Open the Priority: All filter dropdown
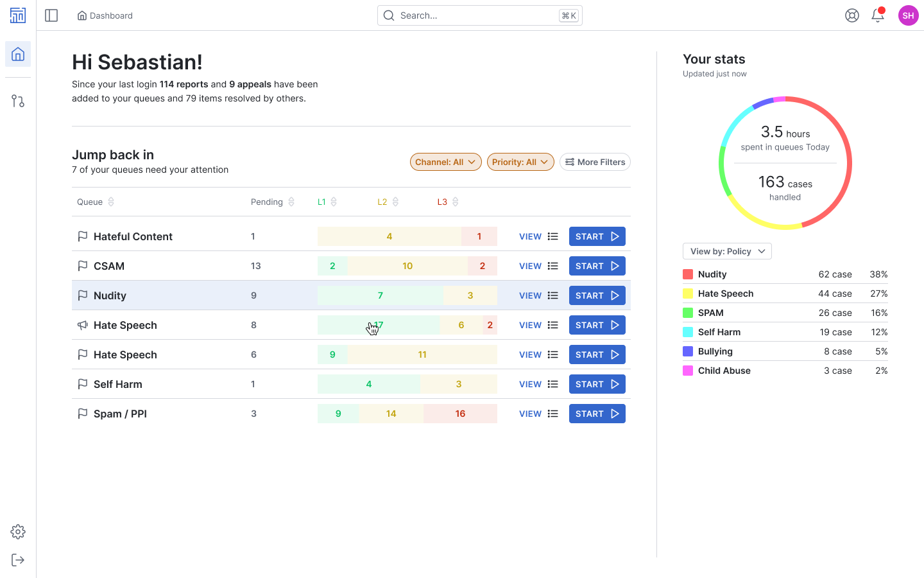Image resolution: width=924 pixels, height=578 pixels. 520,161
